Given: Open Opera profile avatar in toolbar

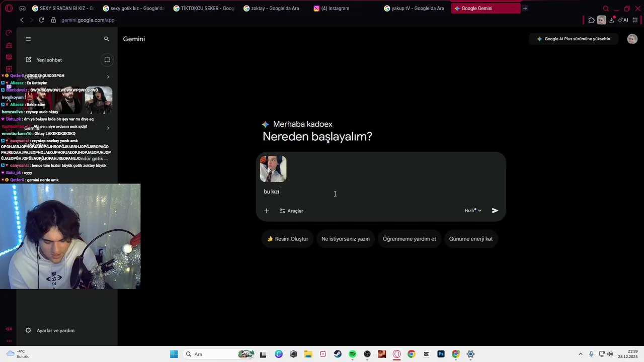Looking at the screenshot, I should pyautogui.click(x=602, y=20).
